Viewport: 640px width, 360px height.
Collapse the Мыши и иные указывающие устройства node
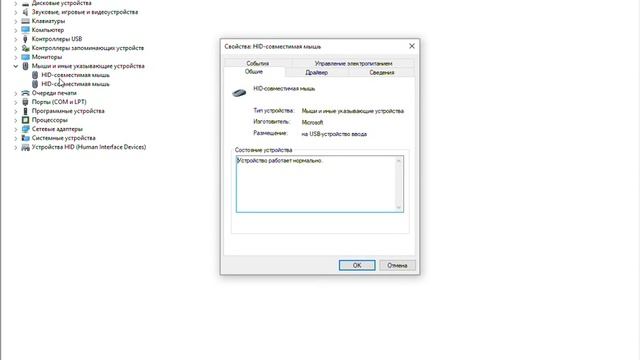[16, 66]
